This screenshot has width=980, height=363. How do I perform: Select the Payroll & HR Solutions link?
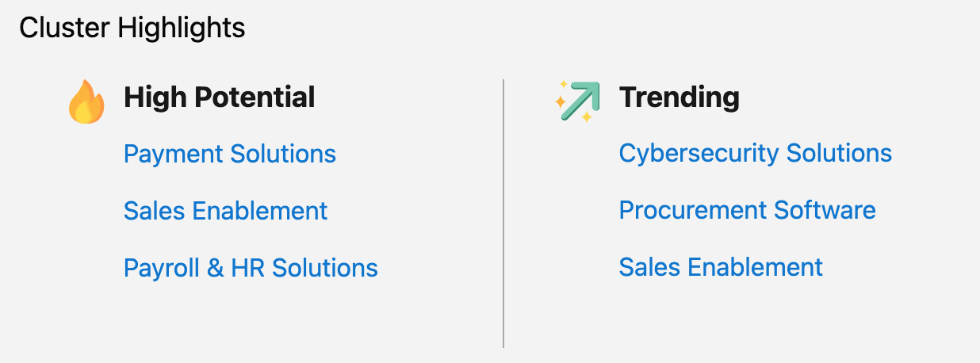click(251, 268)
